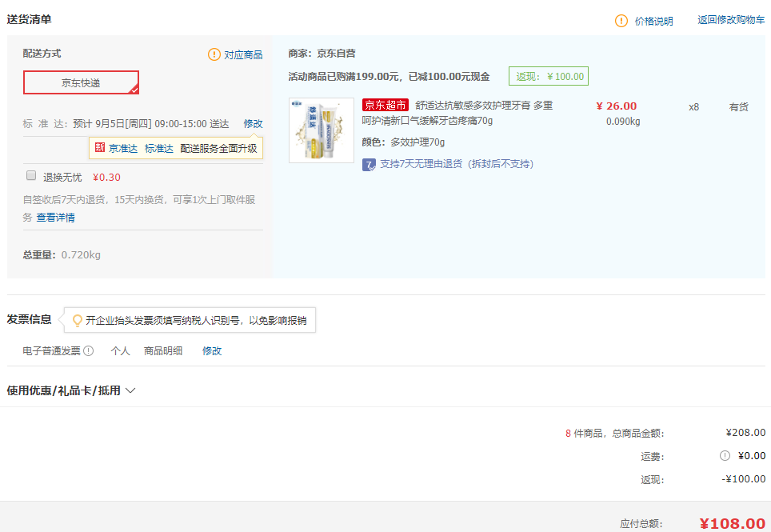Click the 京东超市 red badge
The height and width of the screenshot is (532, 771).
pyautogui.click(x=385, y=106)
